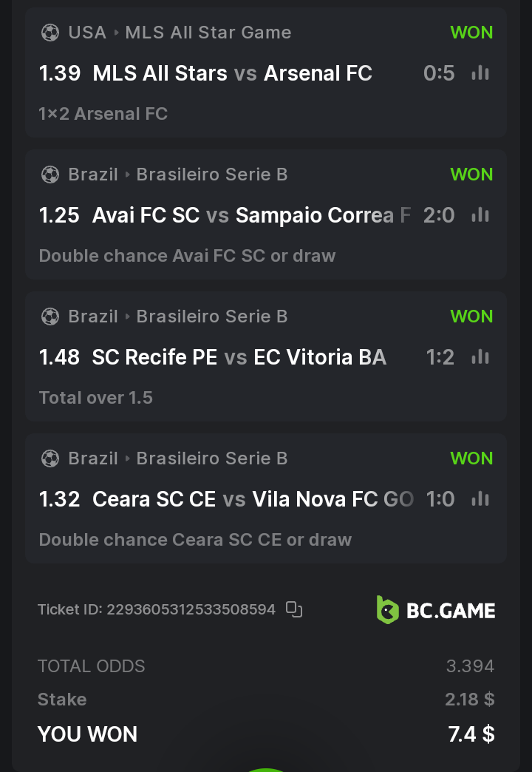
Task: Click soccer ball icon beside USA
Action: pyautogui.click(x=50, y=33)
